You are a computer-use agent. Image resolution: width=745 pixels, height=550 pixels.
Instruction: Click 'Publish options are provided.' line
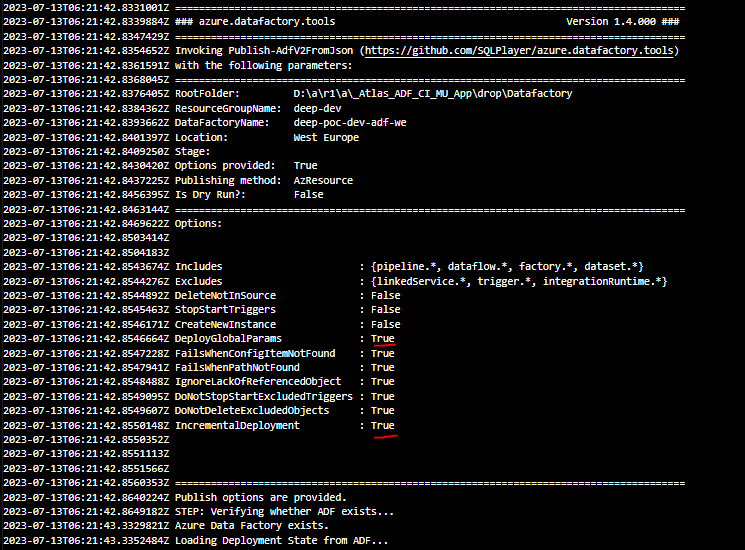click(261, 497)
